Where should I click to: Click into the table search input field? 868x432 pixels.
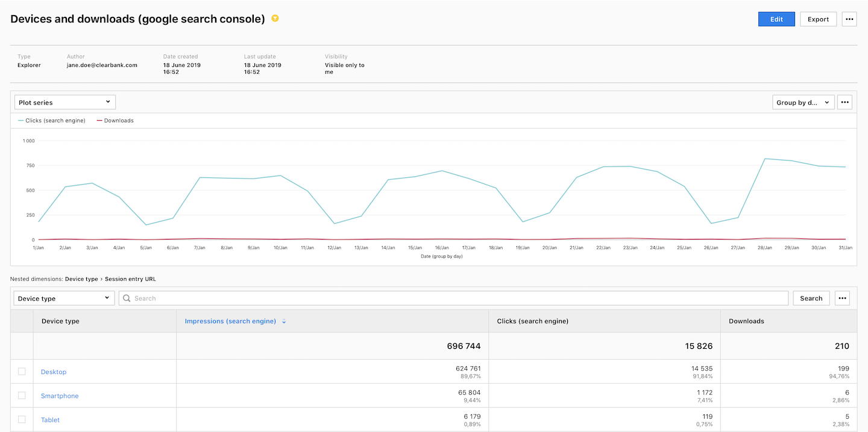(x=453, y=298)
